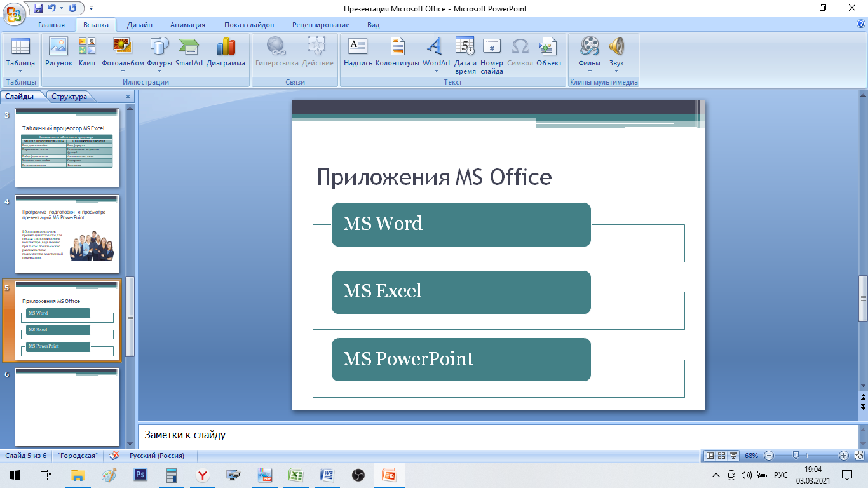868x488 pixels.
Task: Open the Показ слайдов ribbon tab
Action: 249,25
